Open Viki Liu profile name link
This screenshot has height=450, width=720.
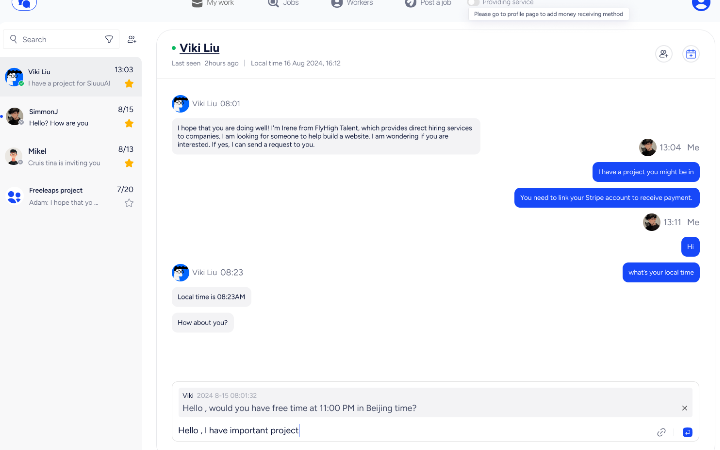[x=199, y=48]
